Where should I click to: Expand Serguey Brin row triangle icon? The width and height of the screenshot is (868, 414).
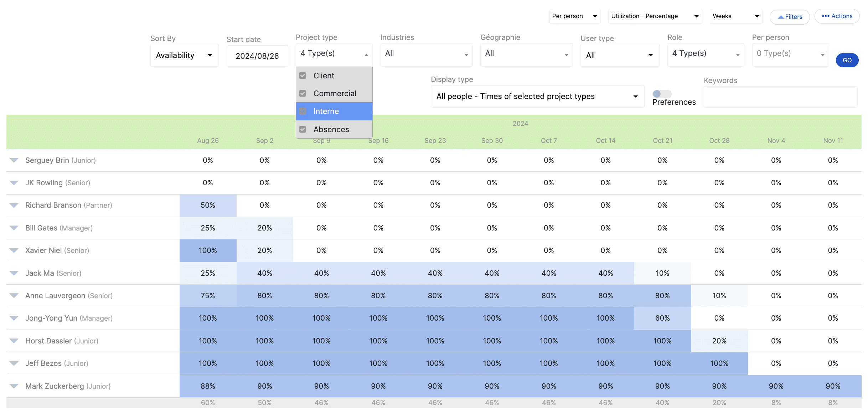pos(14,160)
